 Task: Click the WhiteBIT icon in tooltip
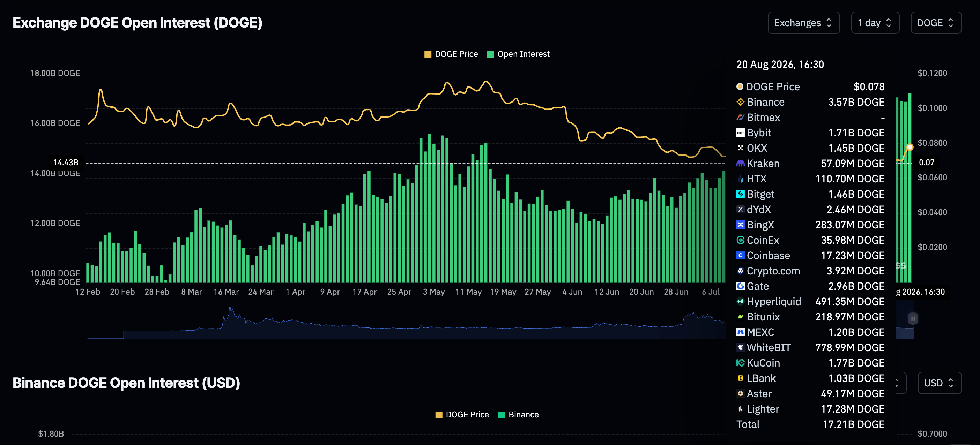pyautogui.click(x=740, y=348)
